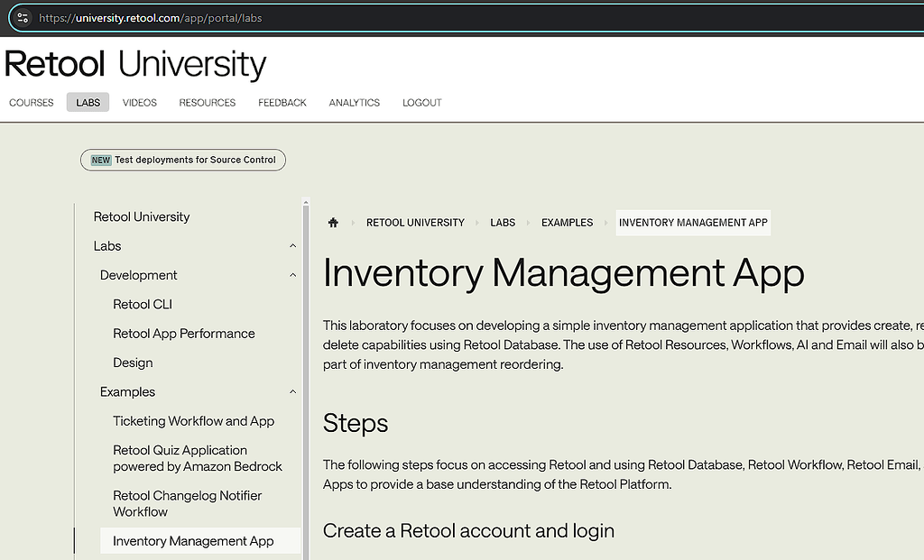Image resolution: width=924 pixels, height=560 pixels.
Task: Open the Courses tab
Action: pos(32,103)
